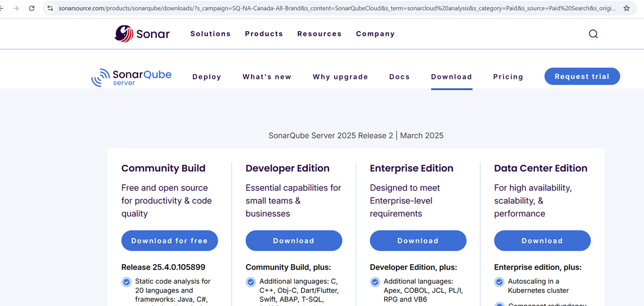644x306 pixels.
Task: Open the Why upgrade tab
Action: pos(341,77)
